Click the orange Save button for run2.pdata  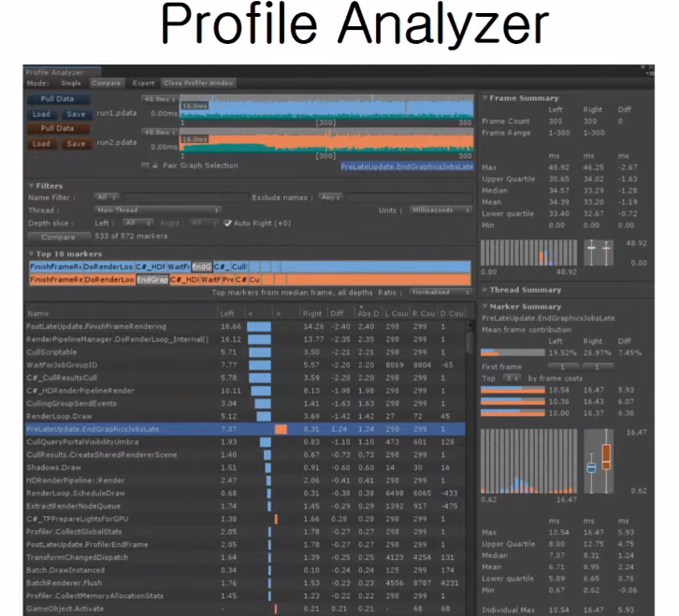tap(76, 144)
